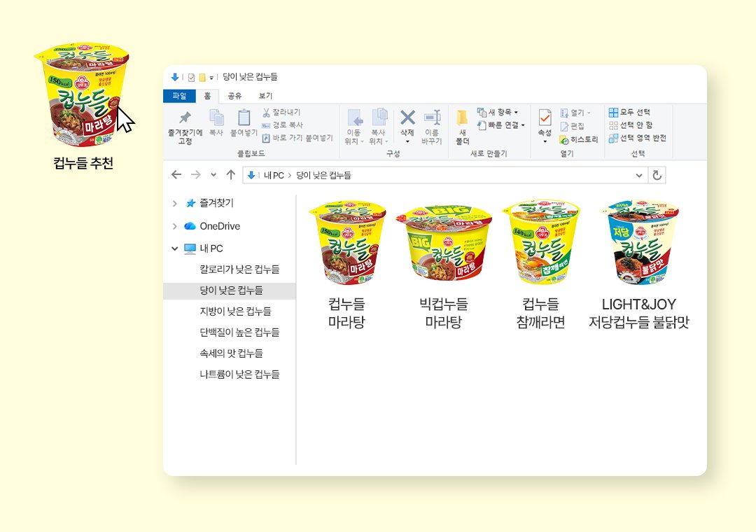
Task: Select the 컵누들 마라탕 file thumbnail
Action: pos(347,243)
